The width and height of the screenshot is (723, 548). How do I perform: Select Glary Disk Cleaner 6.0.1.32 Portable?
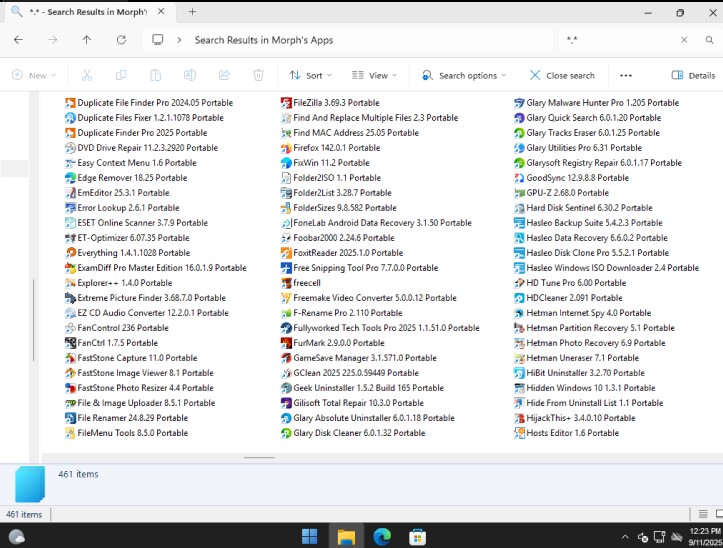(353, 433)
